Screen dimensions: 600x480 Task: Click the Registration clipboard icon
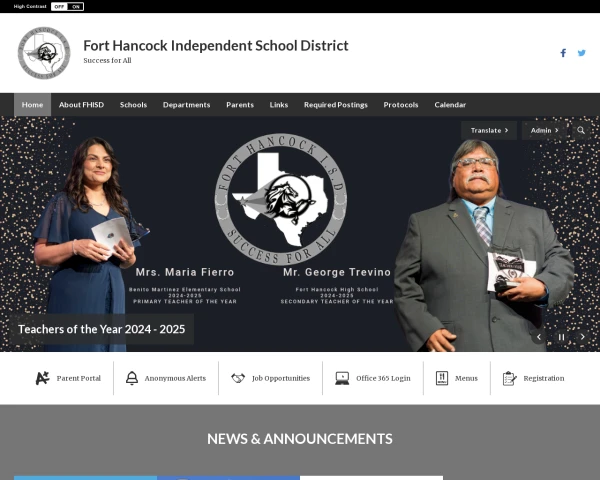click(x=509, y=378)
